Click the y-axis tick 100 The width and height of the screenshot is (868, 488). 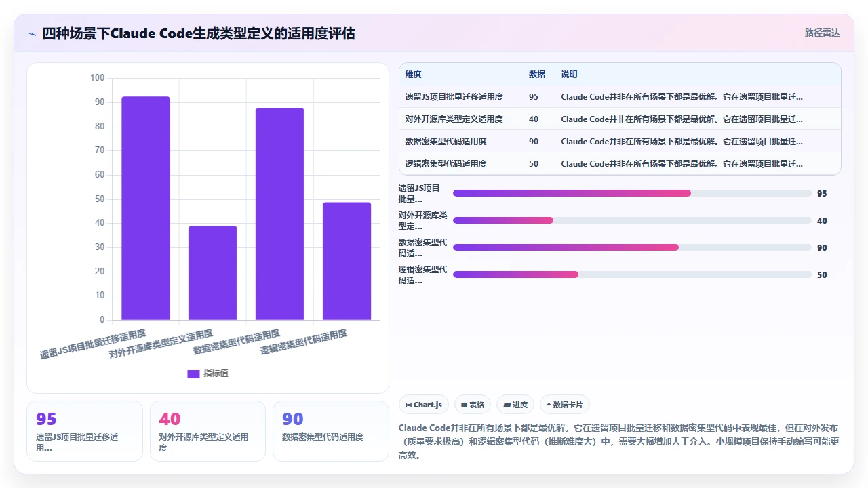coord(97,78)
